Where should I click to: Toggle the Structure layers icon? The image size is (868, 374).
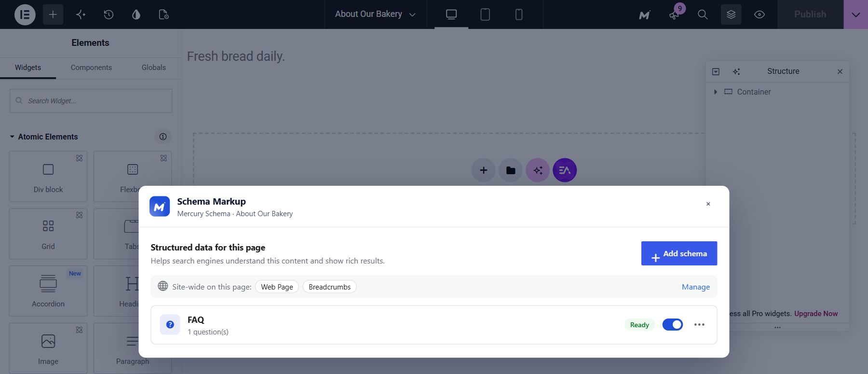pyautogui.click(x=731, y=14)
